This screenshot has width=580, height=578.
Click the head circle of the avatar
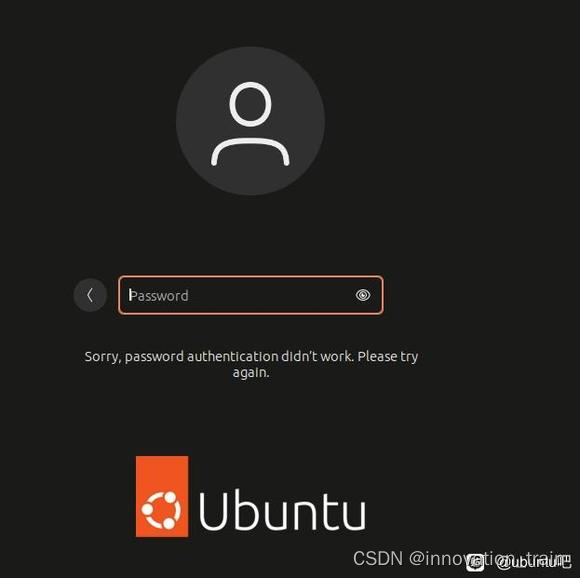250,104
